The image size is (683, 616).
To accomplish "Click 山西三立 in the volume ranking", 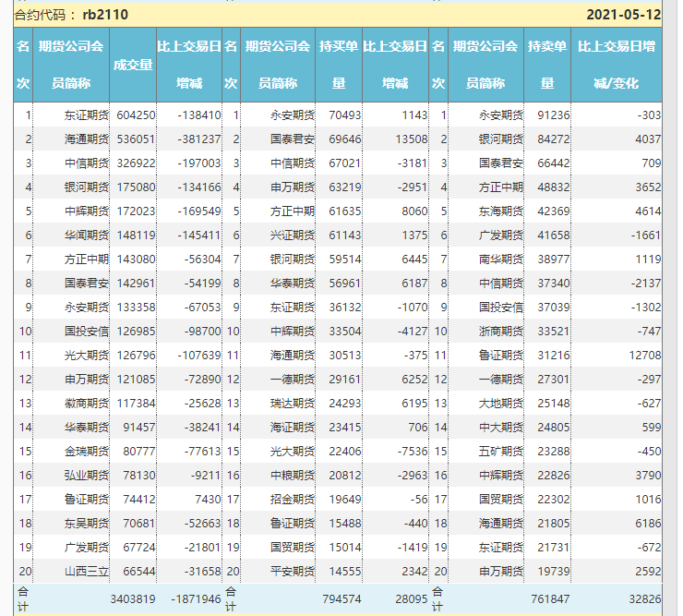I will [86, 571].
